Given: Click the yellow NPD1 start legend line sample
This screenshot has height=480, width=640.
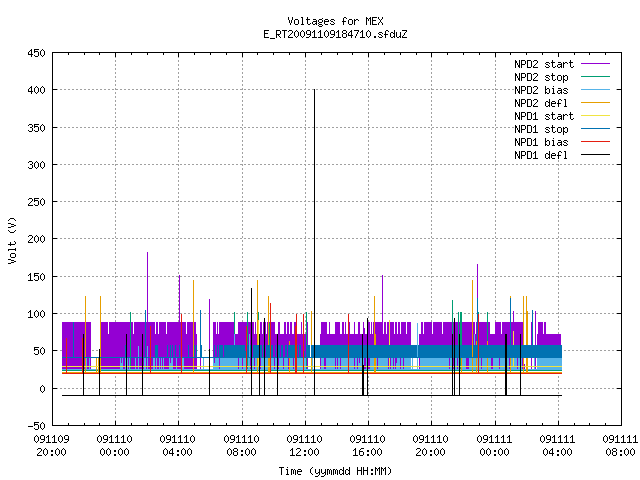Looking at the screenshot, I should tap(595, 116).
